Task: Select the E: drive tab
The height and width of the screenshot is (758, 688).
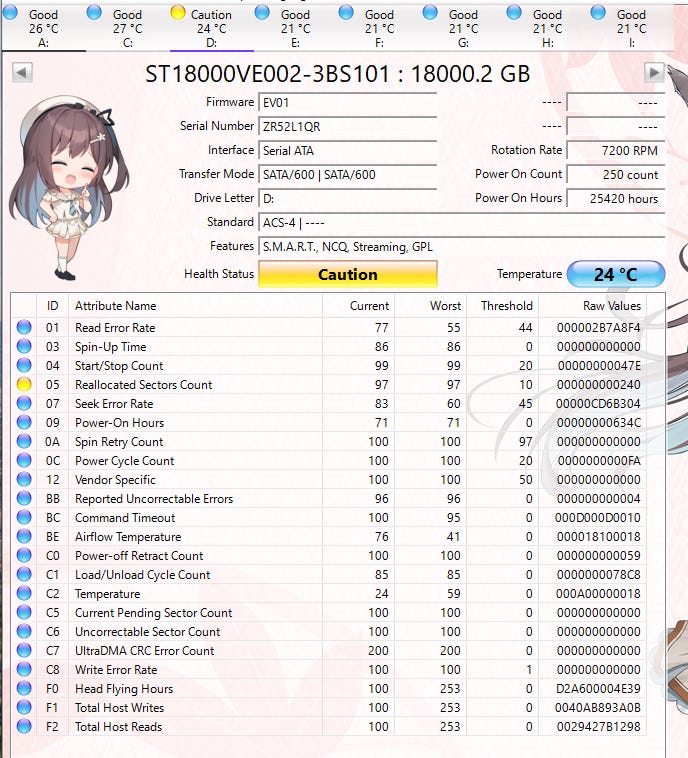Action: click(295, 28)
